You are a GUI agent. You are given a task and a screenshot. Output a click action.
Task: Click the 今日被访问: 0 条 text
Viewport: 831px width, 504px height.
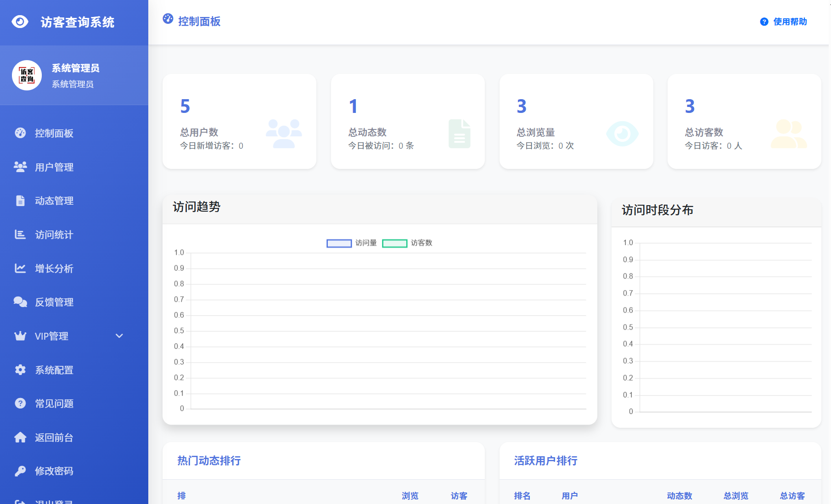[381, 146]
